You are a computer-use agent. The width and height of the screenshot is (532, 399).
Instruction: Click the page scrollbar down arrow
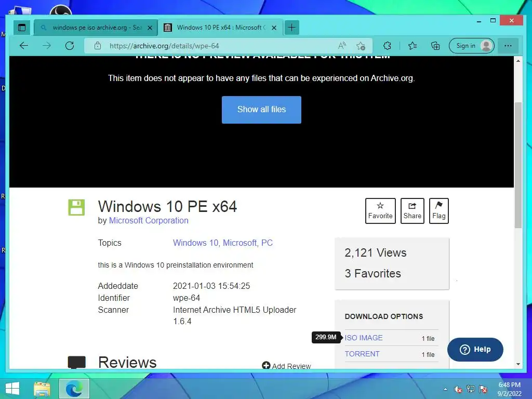coord(518,364)
